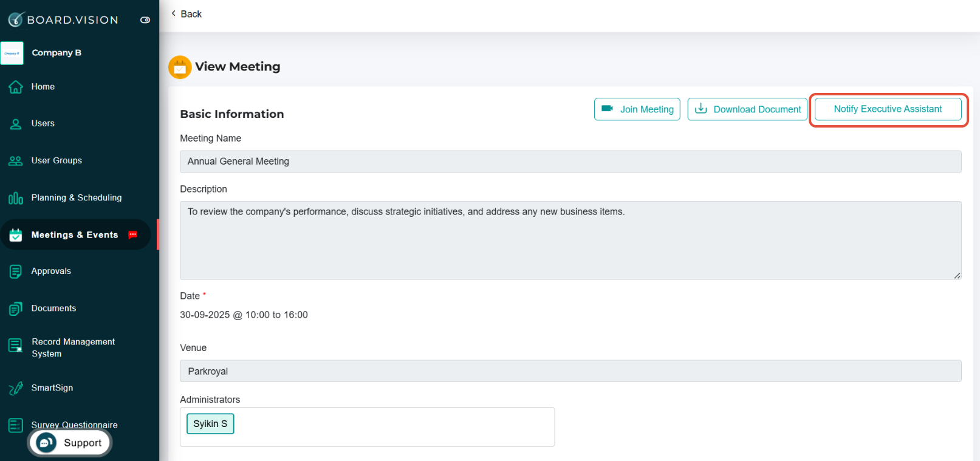Click the Join Meeting button
This screenshot has height=461, width=980.
point(637,109)
